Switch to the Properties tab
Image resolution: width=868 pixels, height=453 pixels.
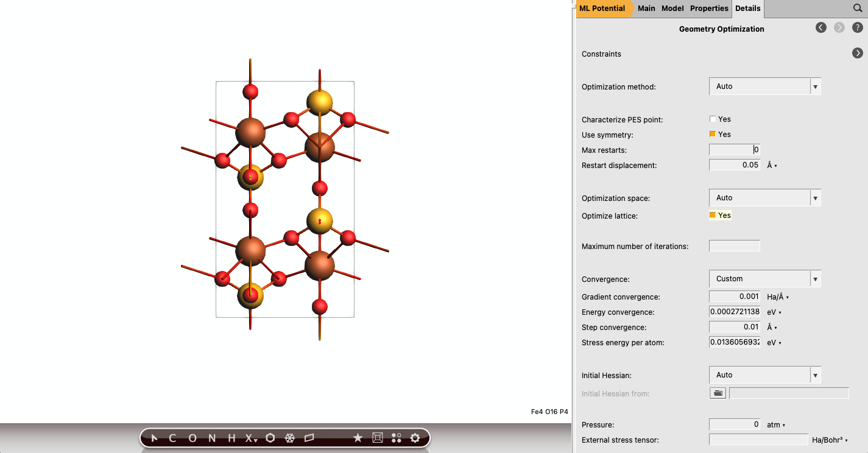pyautogui.click(x=709, y=9)
